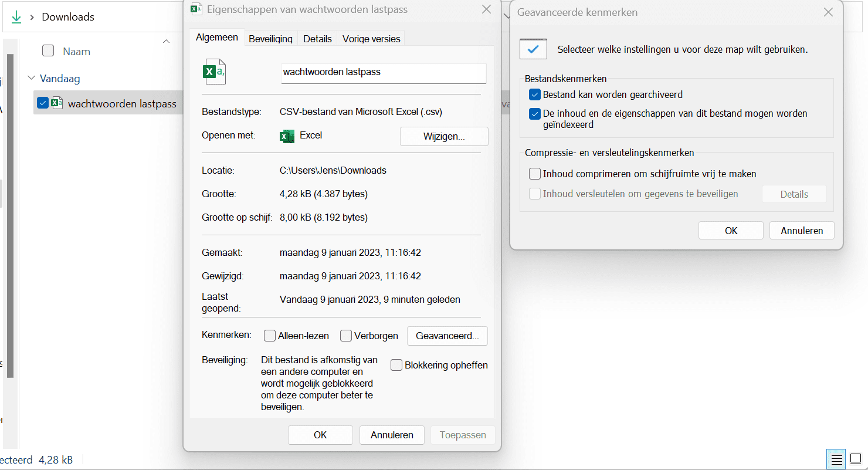Switch to large thumbnails view icon in status bar
This screenshot has height=470, width=868.
coord(856,458)
